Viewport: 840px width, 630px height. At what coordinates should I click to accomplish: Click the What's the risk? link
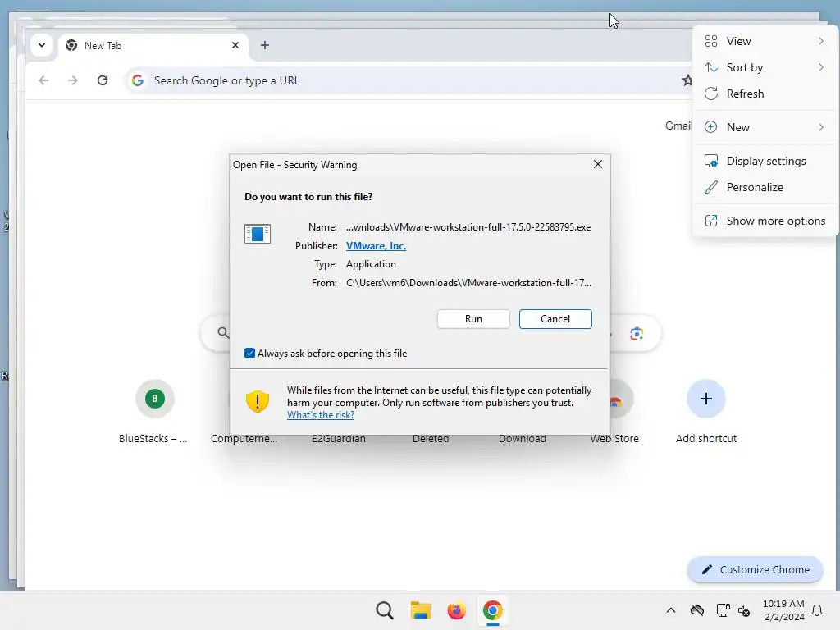coord(321,415)
